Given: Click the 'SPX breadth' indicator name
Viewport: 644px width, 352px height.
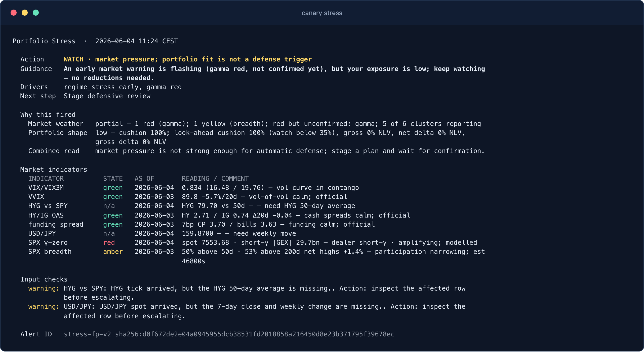Looking at the screenshot, I should tap(50, 252).
